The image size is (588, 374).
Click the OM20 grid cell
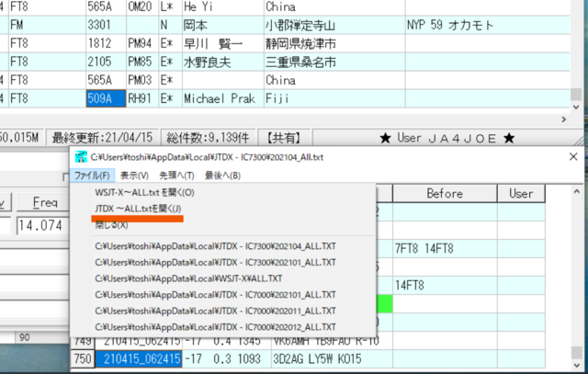point(141,6)
